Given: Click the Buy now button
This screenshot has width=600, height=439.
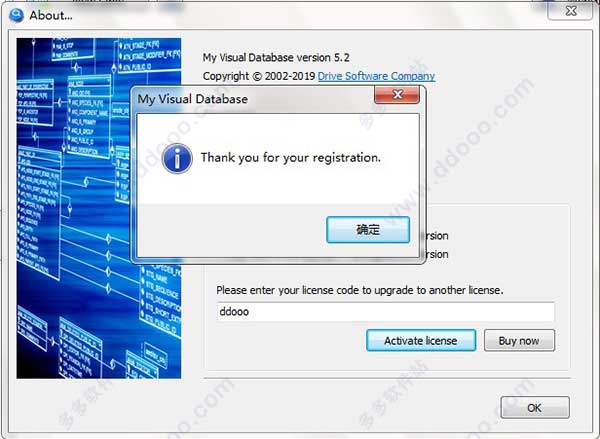Looking at the screenshot, I should click(519, 340).
